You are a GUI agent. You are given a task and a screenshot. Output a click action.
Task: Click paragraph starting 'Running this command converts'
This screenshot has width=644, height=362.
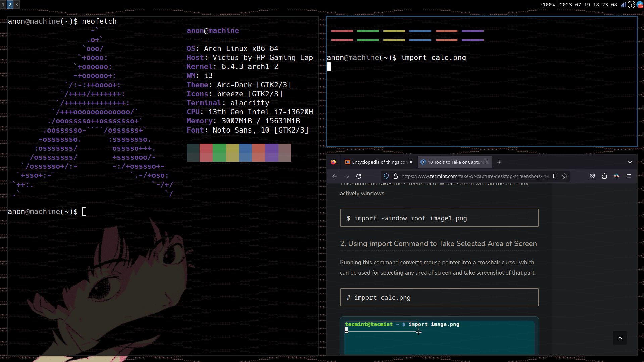tap(438, 267)
